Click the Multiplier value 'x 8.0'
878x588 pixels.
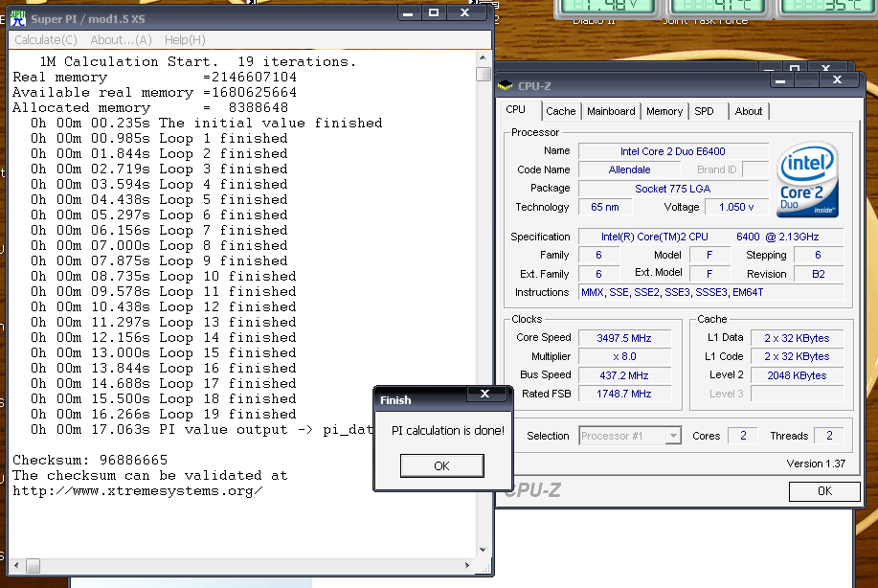624,356
